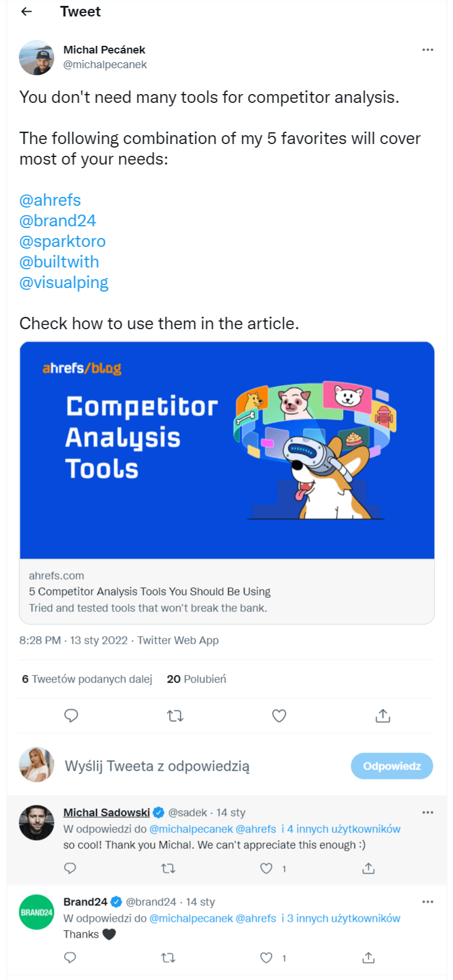Retweet Michal Sadowski's reply
Image resolution: width=453 pixels, height=980 pixels.
[x=168, y=868]
